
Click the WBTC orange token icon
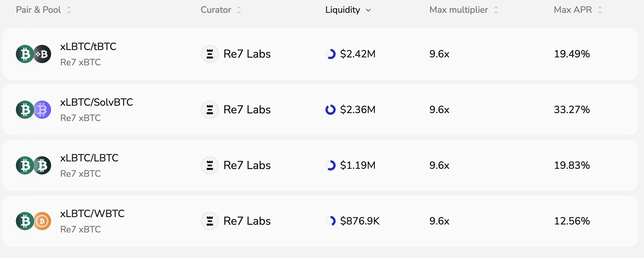[x=42, y=221]
